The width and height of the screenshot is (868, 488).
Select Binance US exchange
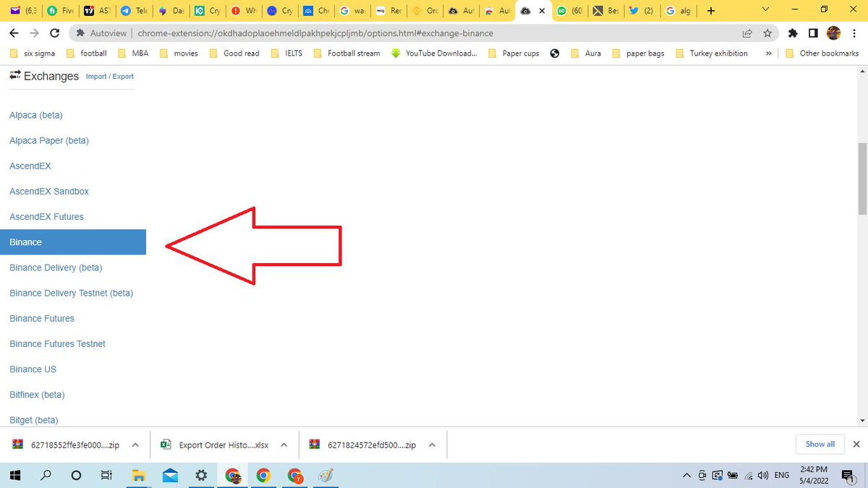pos(33,369)
